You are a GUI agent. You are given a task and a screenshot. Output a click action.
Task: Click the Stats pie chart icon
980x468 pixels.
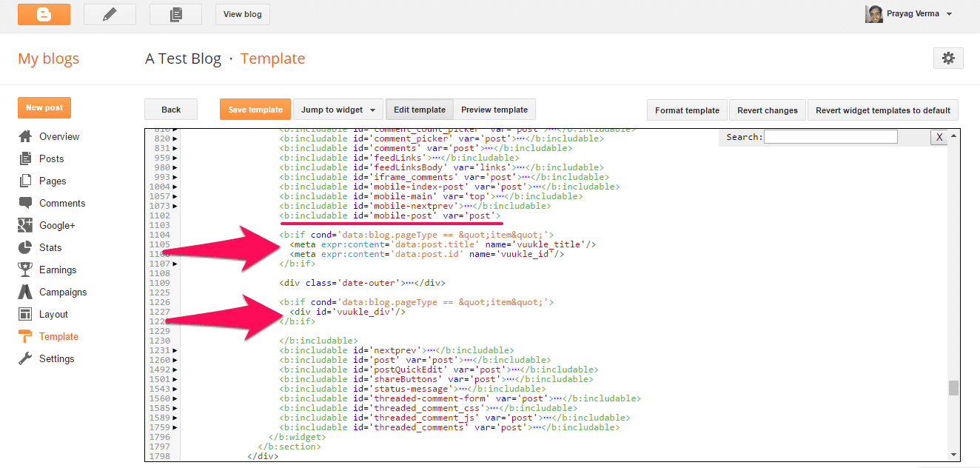(26, 247)
